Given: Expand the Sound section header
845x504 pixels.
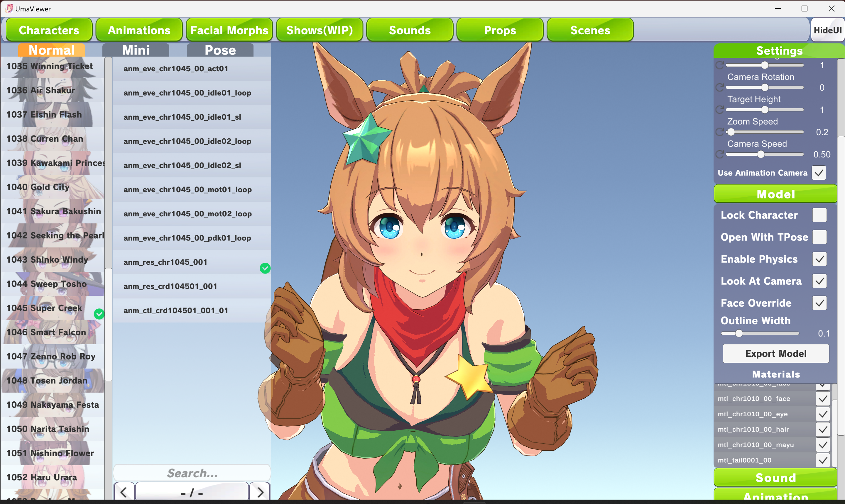Looking at the screenshot, I should coord(775,478).
